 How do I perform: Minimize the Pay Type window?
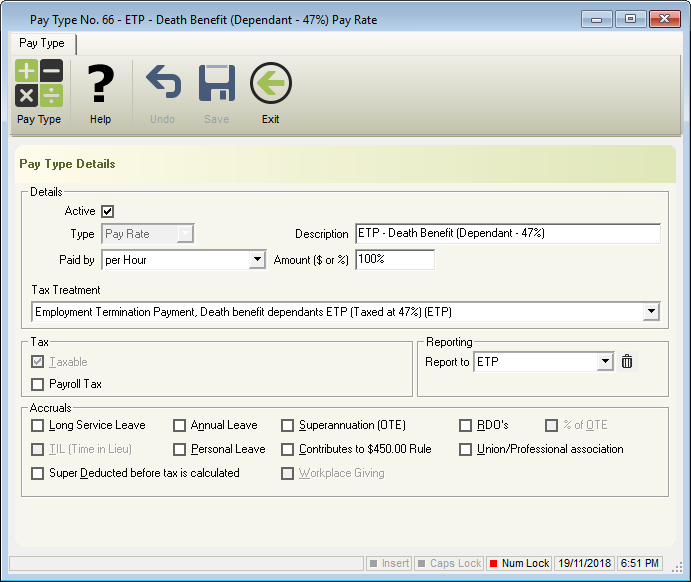597,19
